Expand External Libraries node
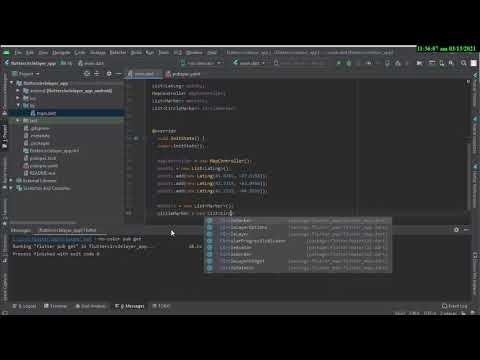Viewport: 480px width, 360px height. (x=12, y=180)
